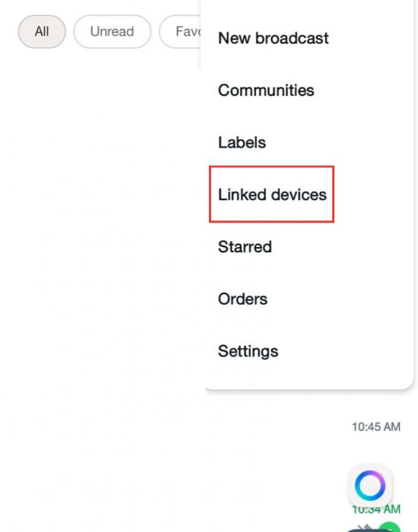This screenshot has width=418, height=532.
Task: Tap the green unread count badge
Action: click(389, 527)
